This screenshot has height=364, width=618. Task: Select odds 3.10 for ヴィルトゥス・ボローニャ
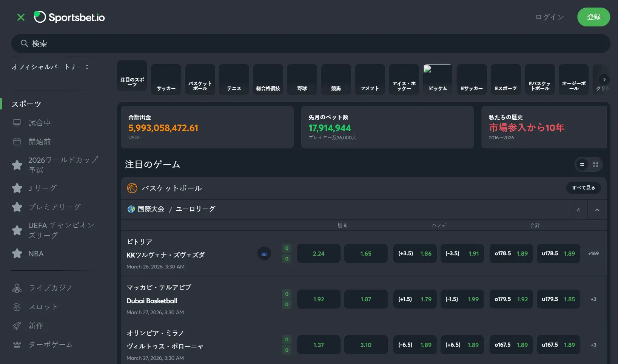[x=366, y=345]
